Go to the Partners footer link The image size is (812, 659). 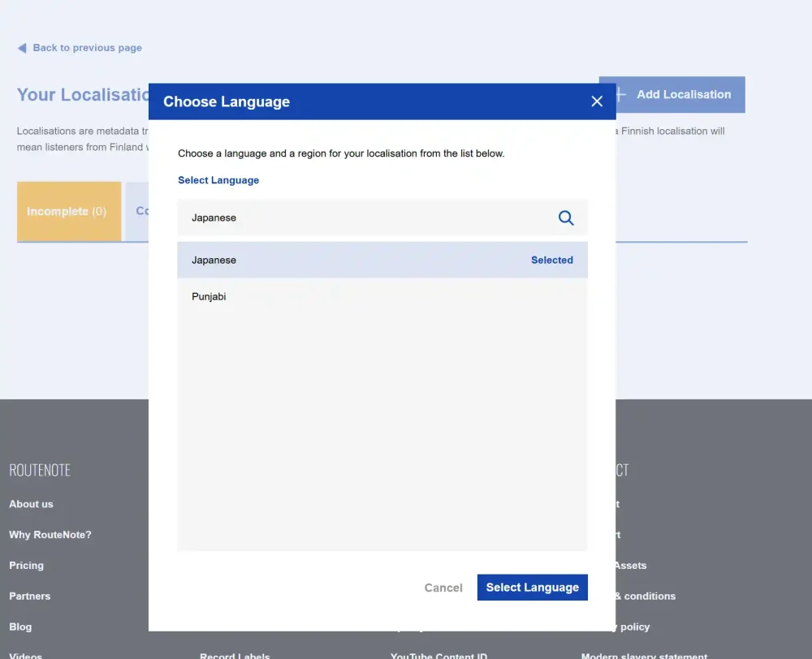click(x=30, y=597)
